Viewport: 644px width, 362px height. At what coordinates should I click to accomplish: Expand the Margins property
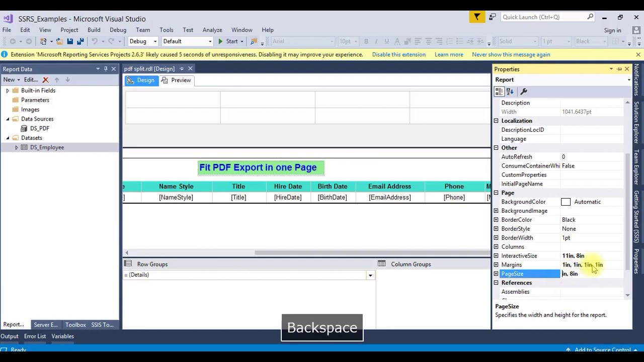point(496,265)
